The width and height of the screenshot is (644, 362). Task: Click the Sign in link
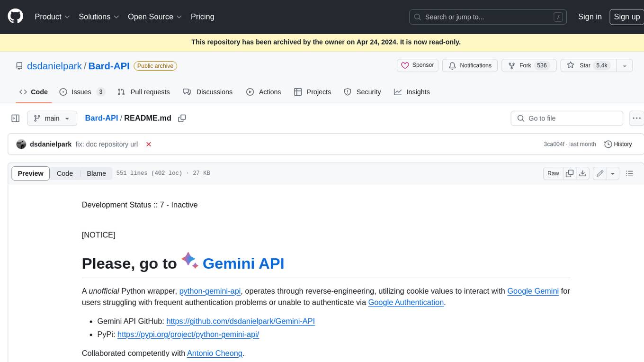(x=590, y=17)
